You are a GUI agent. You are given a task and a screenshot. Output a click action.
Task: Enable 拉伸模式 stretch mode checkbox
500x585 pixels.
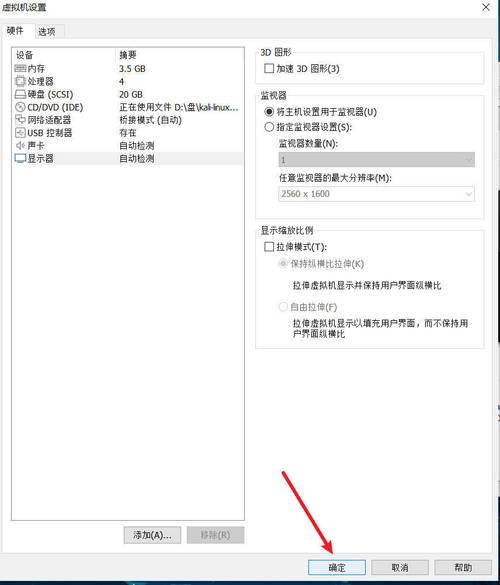pos(269,247)
